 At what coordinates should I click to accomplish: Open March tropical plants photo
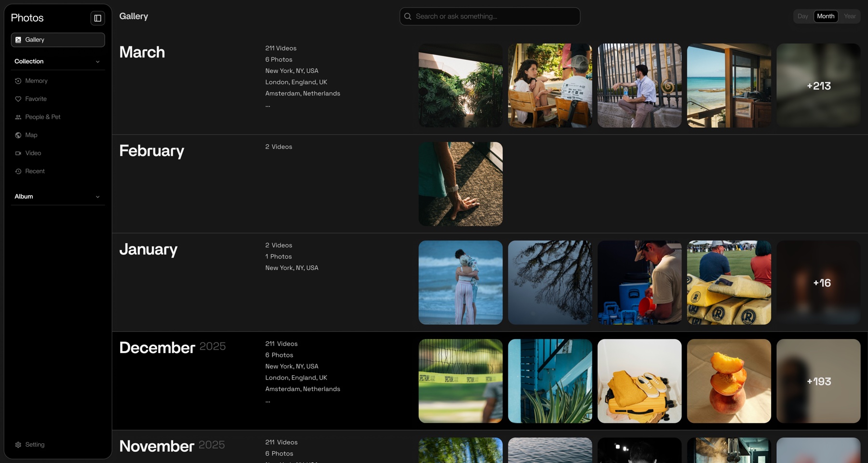click(x=461, y=86)
